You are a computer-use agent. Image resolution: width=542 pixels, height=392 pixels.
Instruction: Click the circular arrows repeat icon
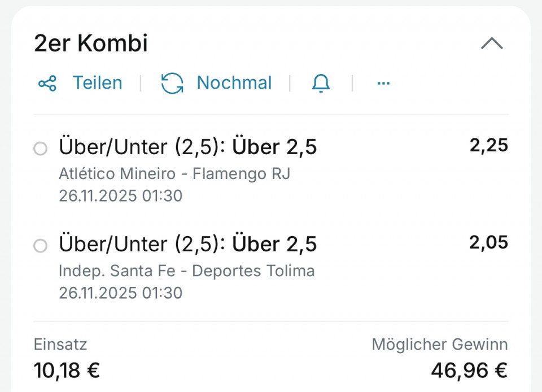pyautogui.click(x=172, y=83)
